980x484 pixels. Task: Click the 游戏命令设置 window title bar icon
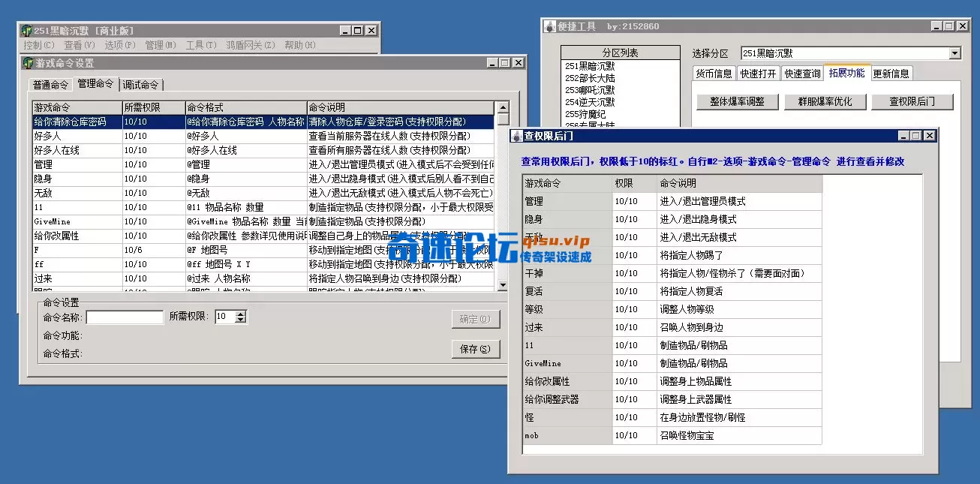click(30, 63)
